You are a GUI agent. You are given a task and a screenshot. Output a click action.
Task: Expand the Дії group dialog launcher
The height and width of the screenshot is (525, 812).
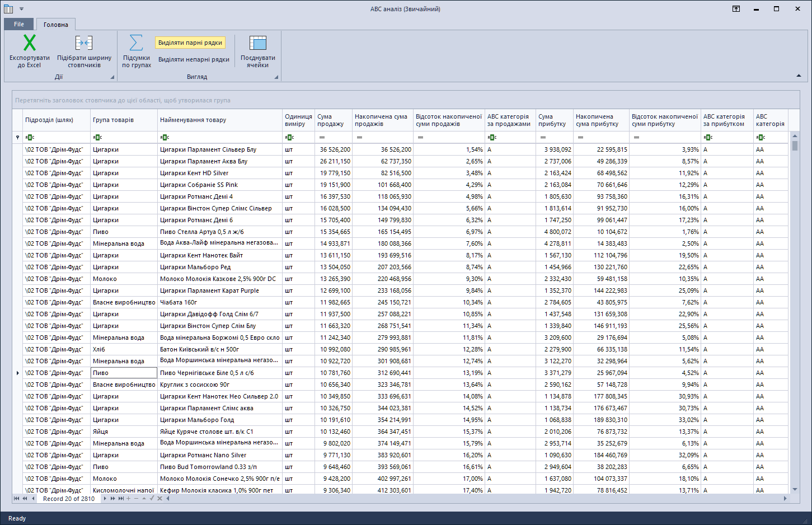[112, 77]
